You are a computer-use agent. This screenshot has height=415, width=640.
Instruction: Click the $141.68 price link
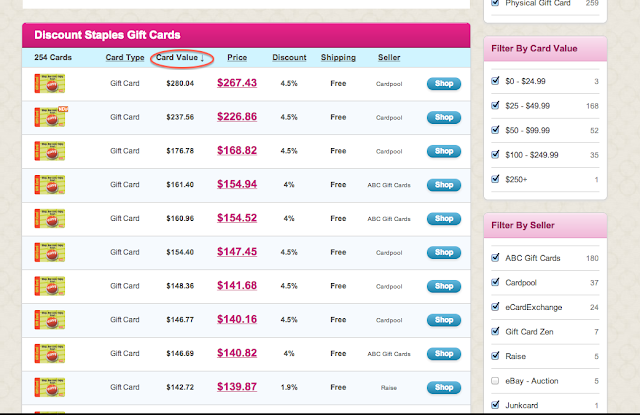237,286
